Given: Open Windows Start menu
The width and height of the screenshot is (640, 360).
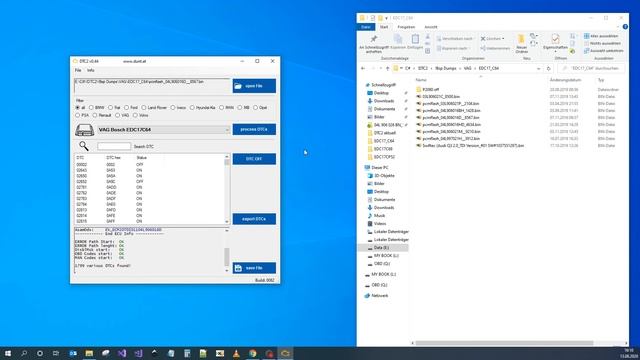Looking at the screenshot, I should (x=7, y=353).
